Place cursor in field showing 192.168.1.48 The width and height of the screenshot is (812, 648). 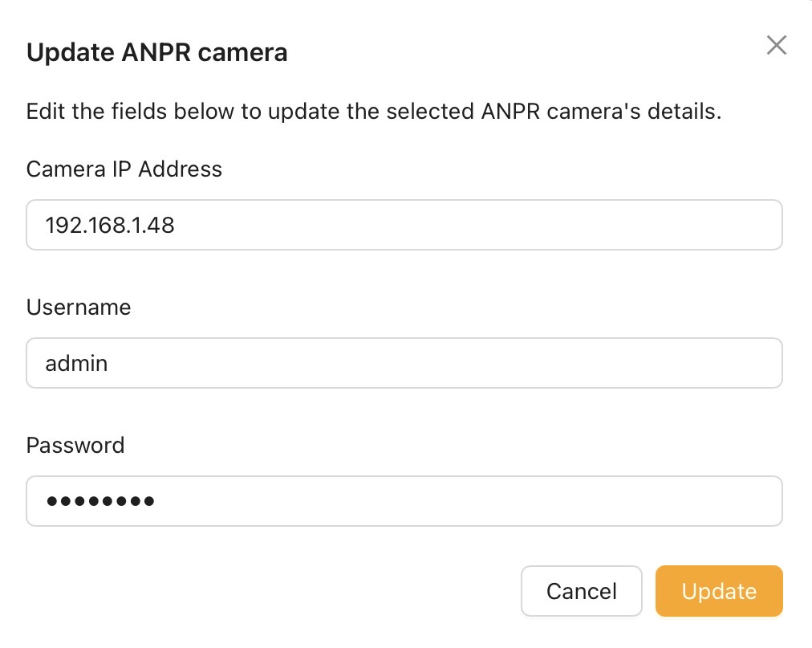point(404,225)
